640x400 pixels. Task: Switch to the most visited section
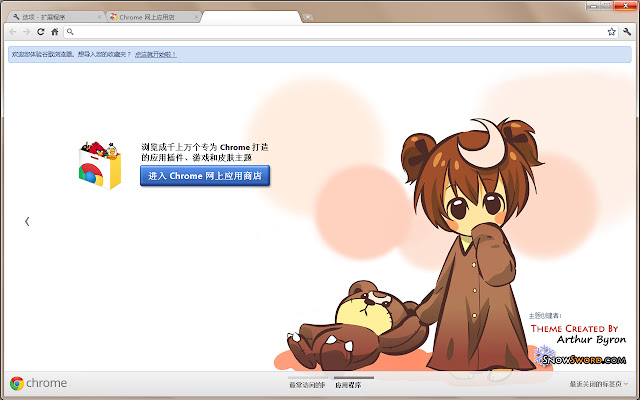click(307, 385)
